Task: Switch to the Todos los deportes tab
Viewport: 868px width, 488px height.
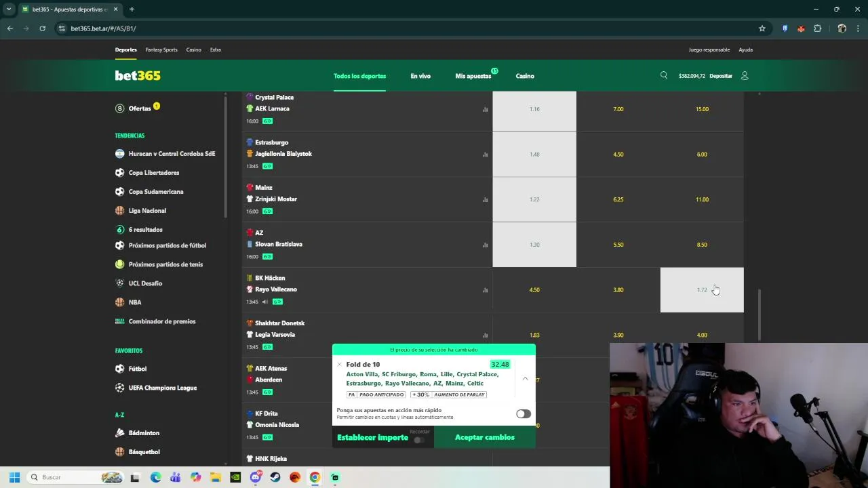Action: click(x=359, y=76)
